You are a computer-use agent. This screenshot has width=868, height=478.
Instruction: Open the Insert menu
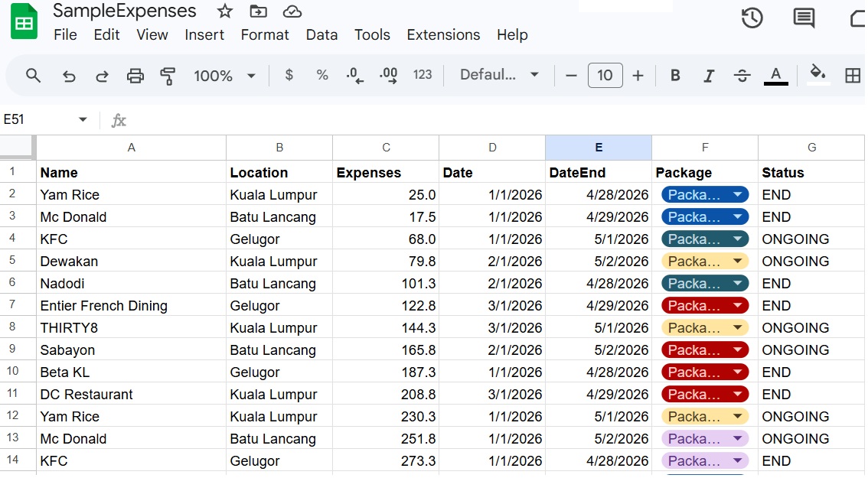pos(204,34)
